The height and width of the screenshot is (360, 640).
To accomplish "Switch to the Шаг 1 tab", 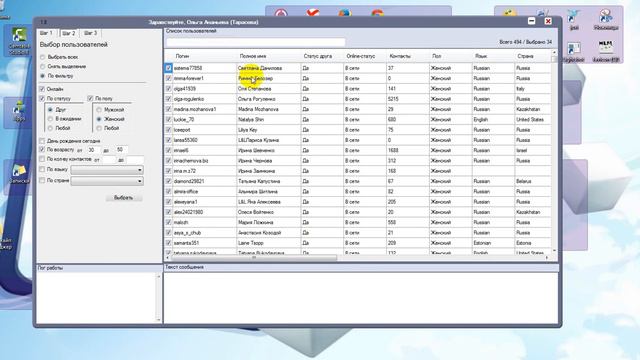I will click(x=46, y=33).
